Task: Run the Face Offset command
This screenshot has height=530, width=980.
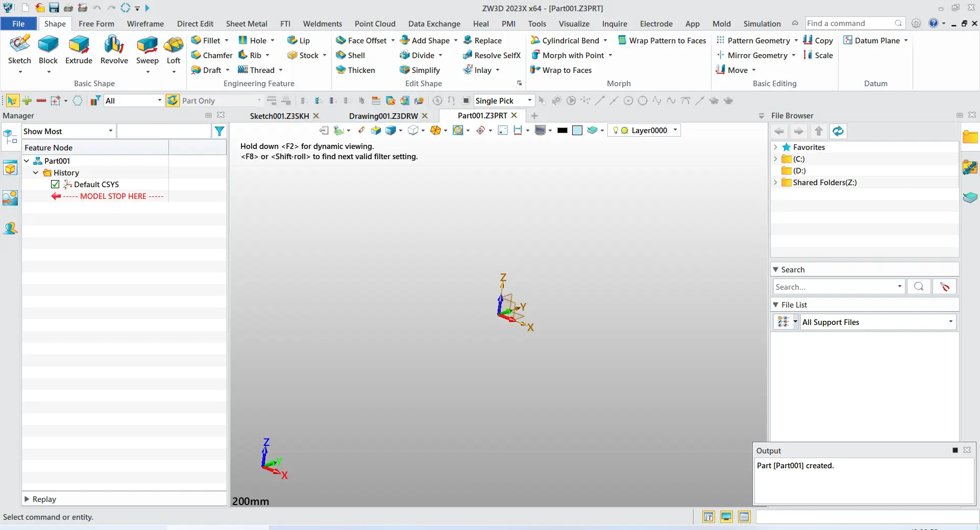Action: [361, 40]
